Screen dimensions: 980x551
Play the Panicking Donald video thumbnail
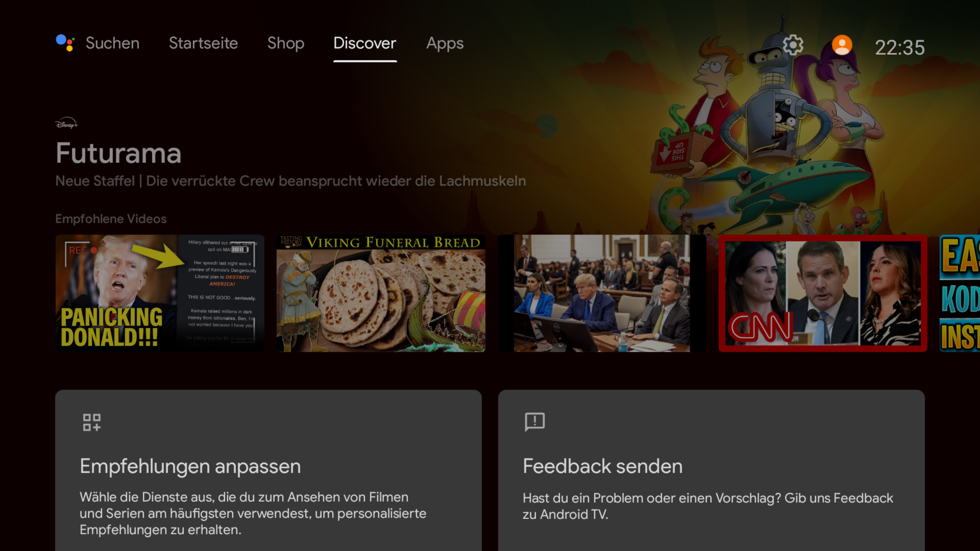tap(160, 293)
